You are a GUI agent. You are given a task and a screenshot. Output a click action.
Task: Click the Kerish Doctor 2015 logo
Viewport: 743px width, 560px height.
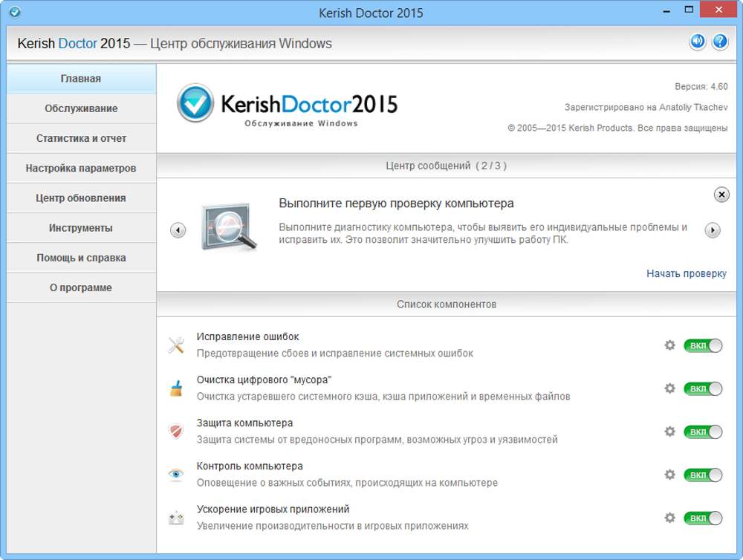288,105
